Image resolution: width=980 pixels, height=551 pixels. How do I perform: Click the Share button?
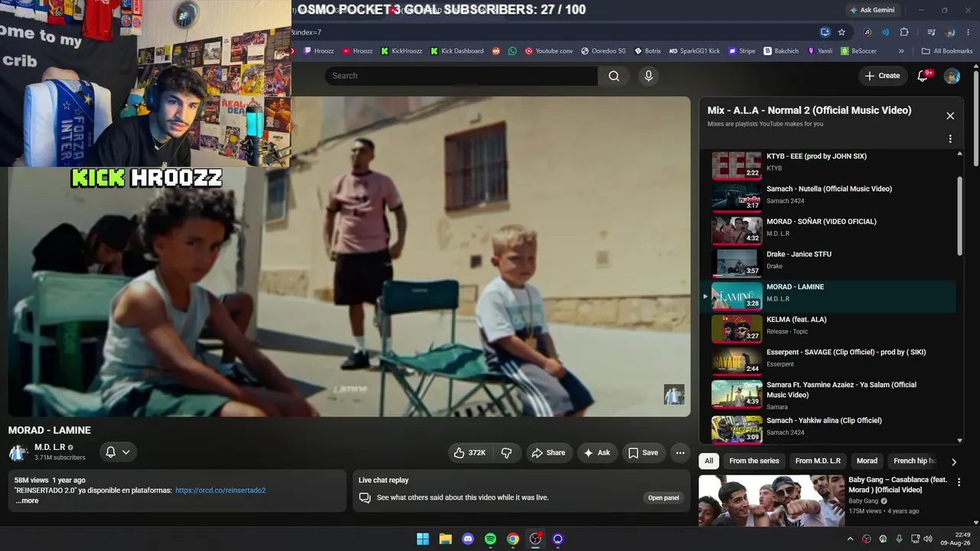tap(548, 453)
